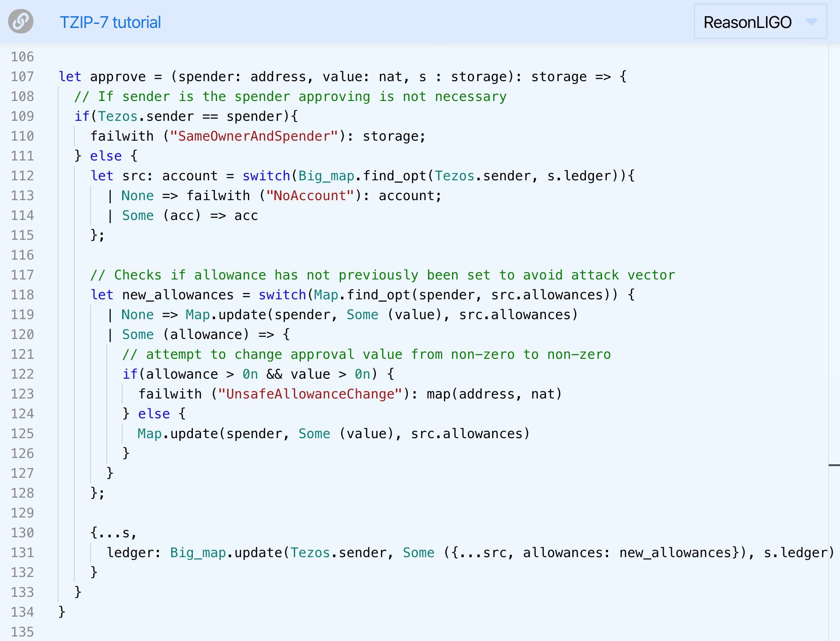Click line number 135 in the gutter
This screenshot has height=641, width=840.
(23, 632)
